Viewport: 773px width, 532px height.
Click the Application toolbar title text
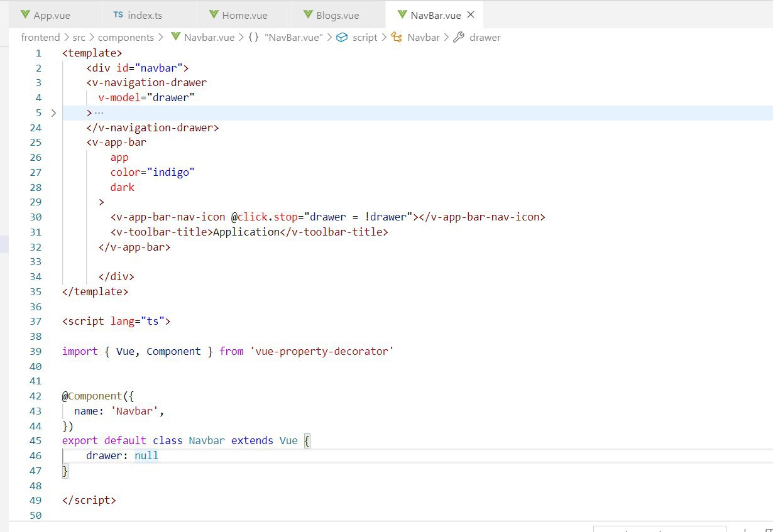[246, 232]
